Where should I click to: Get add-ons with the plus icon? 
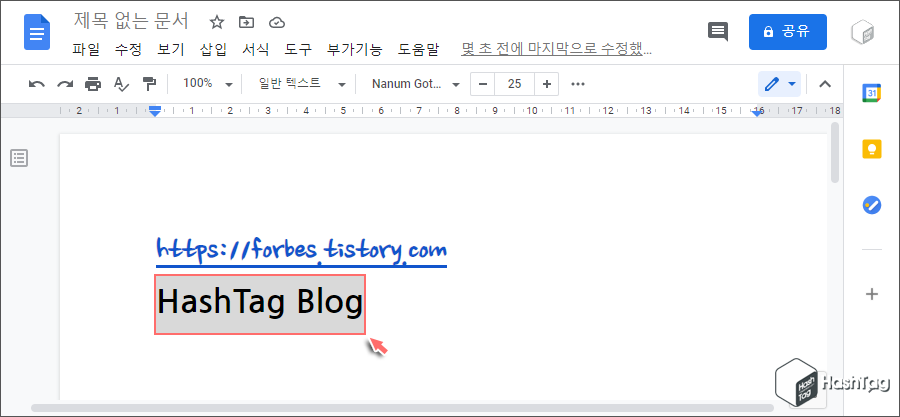[x=872, y=294]
